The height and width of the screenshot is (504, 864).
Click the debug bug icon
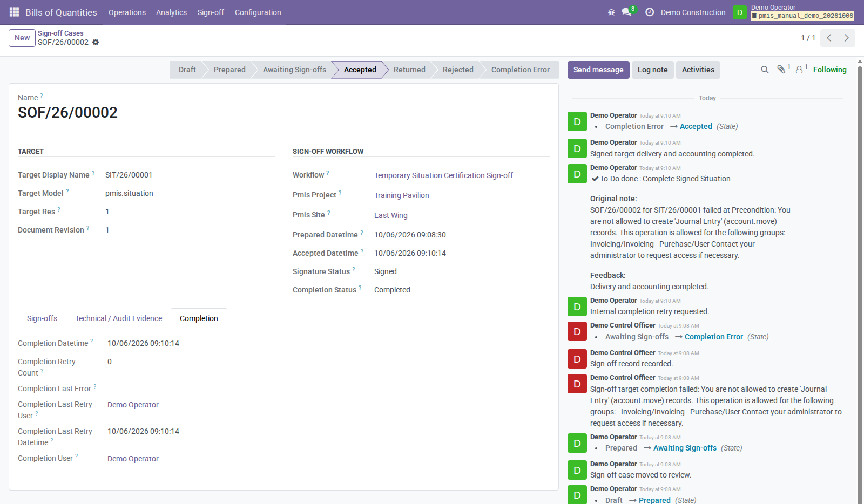[611, 12]
